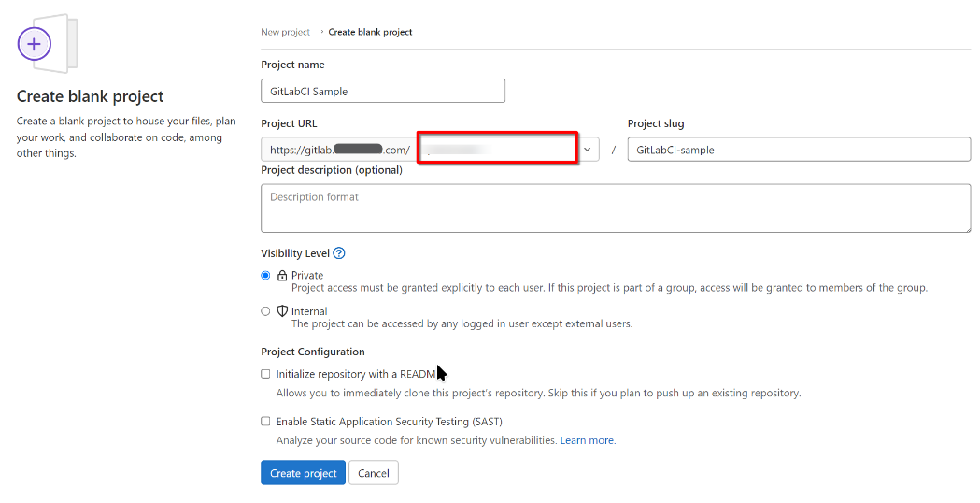The height and width of the screenshot is (503, 980).
Task: Focus the Project name field
Action: point(383,91)
